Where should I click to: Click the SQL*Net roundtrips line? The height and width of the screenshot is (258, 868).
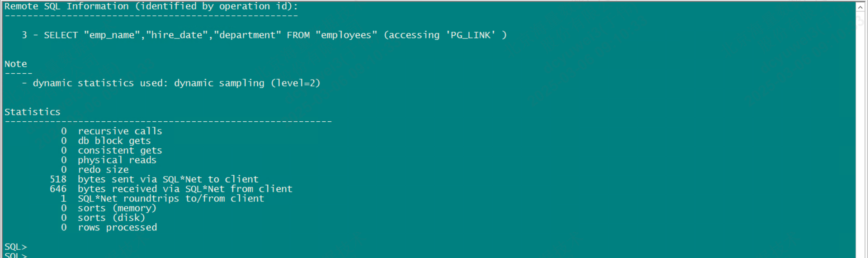coord(170,199)
